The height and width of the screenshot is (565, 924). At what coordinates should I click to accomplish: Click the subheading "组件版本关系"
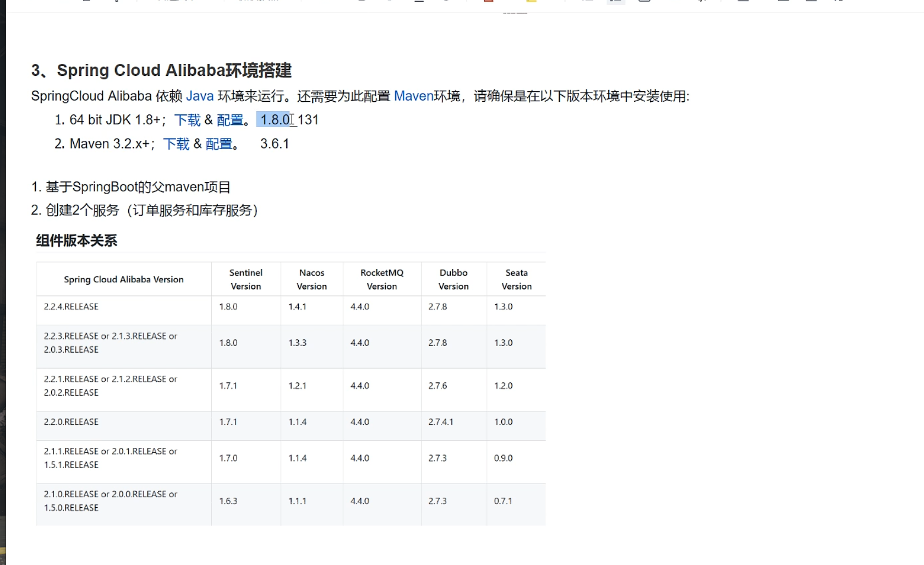click(76, 241)
